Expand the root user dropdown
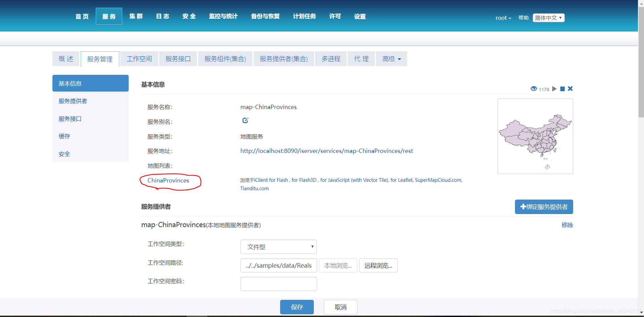This screenshot has height=317, width=644. [x=503, y=18]
